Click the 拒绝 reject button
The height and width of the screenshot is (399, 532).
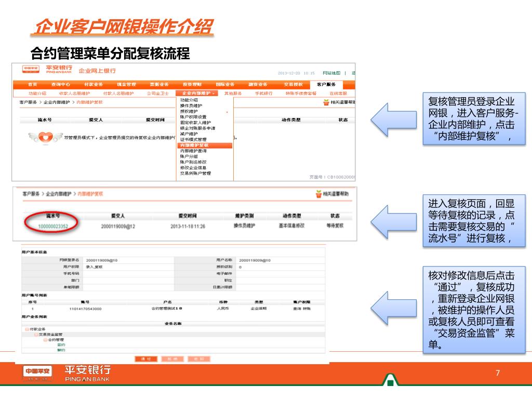coord(172,359)
